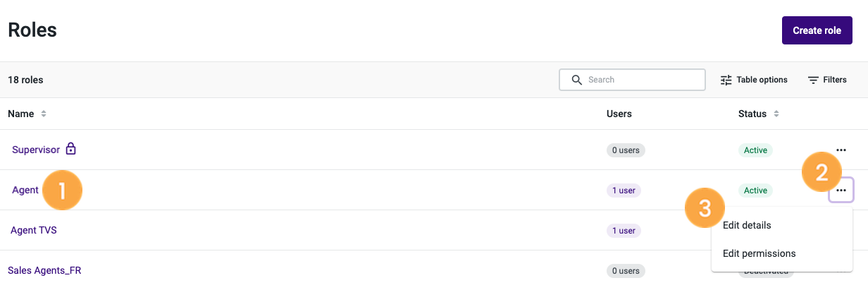Screen dimensions: 868x290
Task: Toggle Agent row three-dot menu
Action: 841,190
